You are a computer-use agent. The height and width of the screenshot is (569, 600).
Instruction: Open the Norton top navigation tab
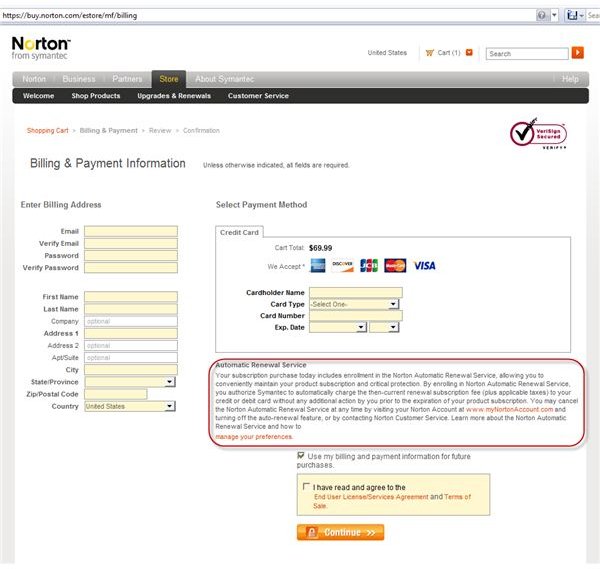point(34,79)
